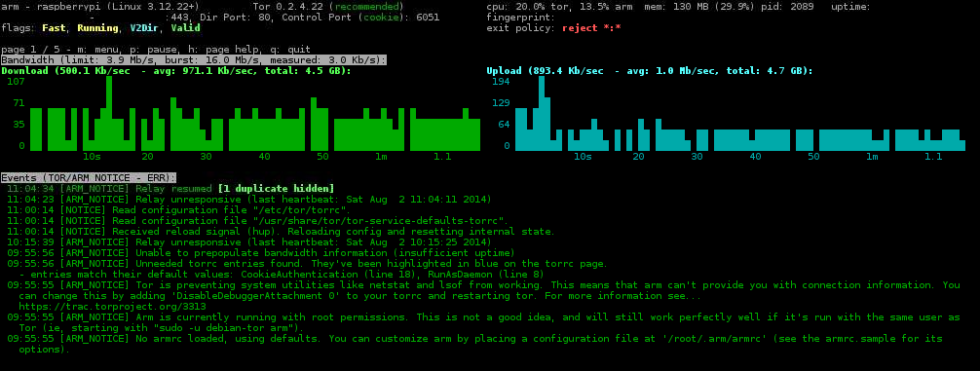Click the '1m' marker on download axis
The height and width of the screenshot is (371, 980).
(381, 156)
